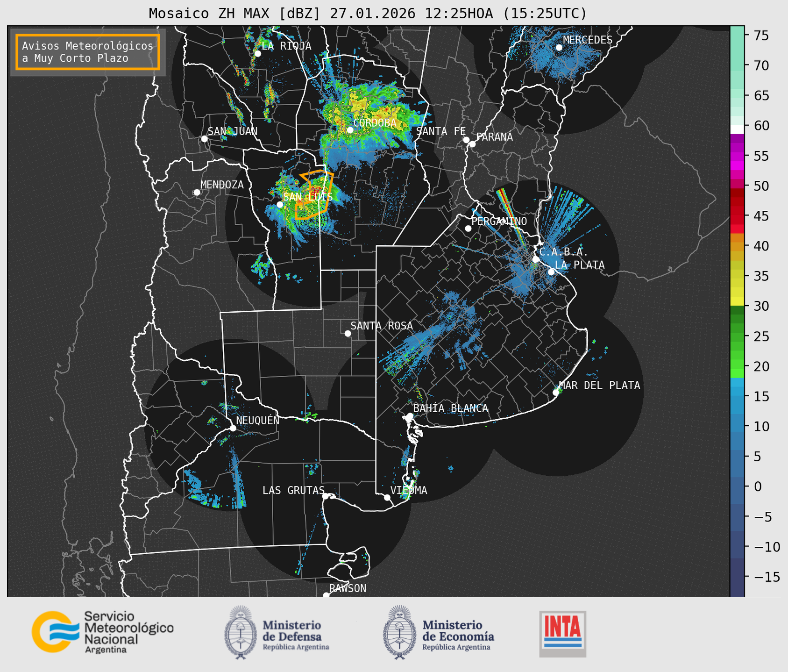Click the Mar del Plata marker dot
788x672 pixels.
556,393
